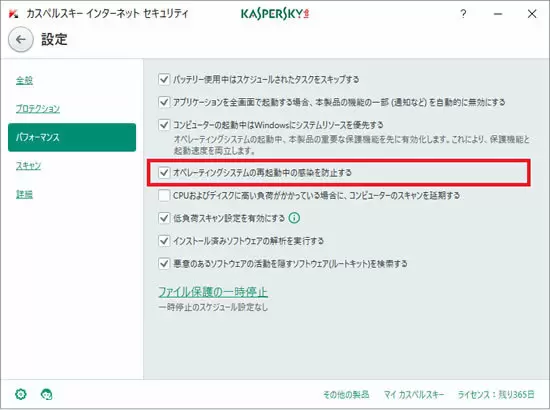Enable CPUおよびディスク high load scan postpone checkbox

[x=164, y=195]
